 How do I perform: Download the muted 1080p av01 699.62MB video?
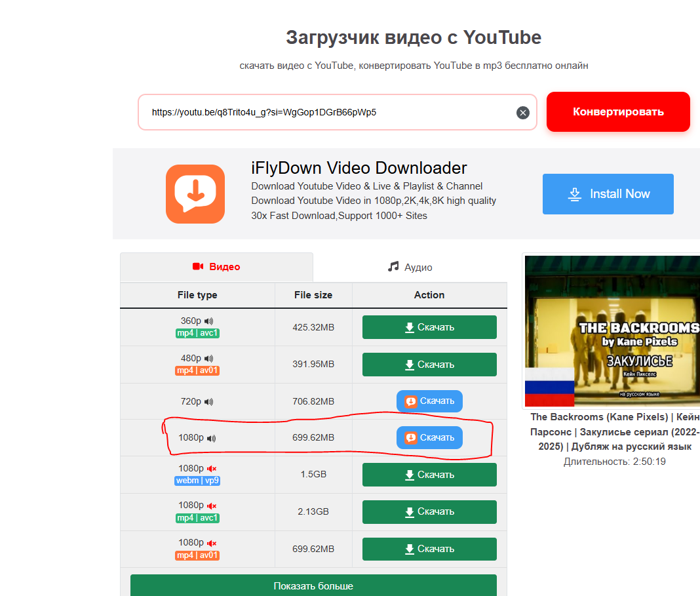pos(429,549)
